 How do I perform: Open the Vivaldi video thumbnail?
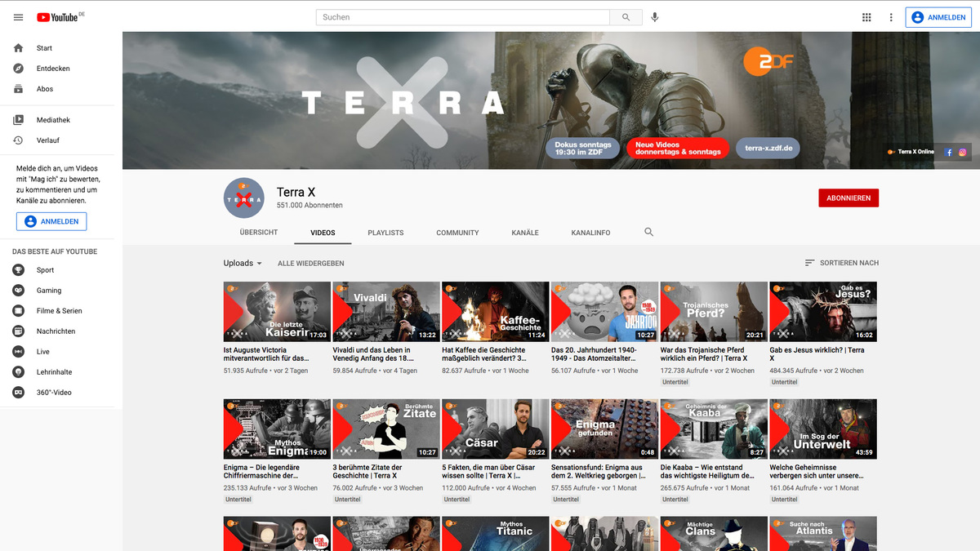pos(385,311)
